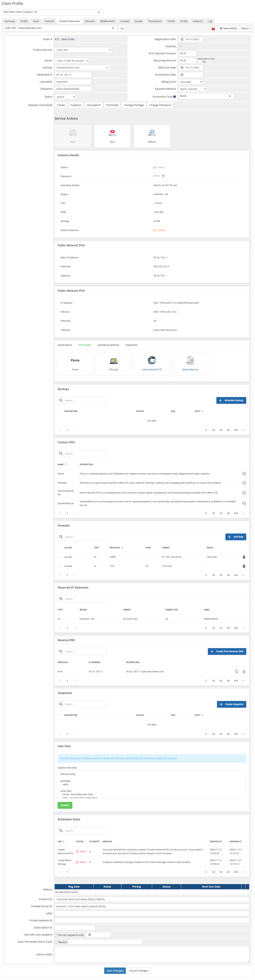Viewport: 255px width, 980px height.
Task: Click the Create Snapshot button
Action: (232, 704)
